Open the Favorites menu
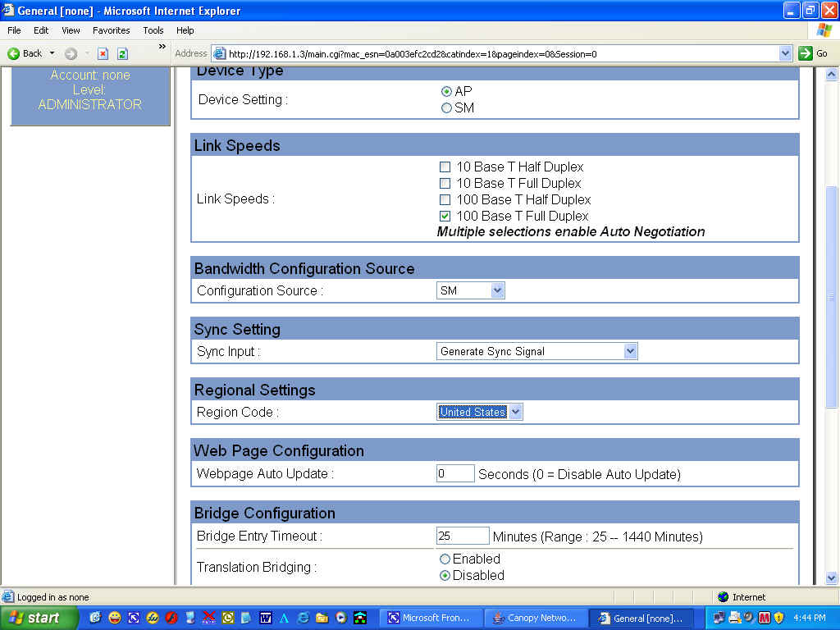The width and height of the screenshot is (840, 630). tap(111, 30)
